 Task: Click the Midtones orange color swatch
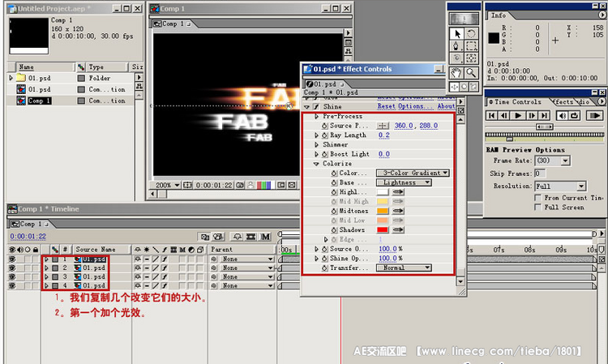point(383,211)
